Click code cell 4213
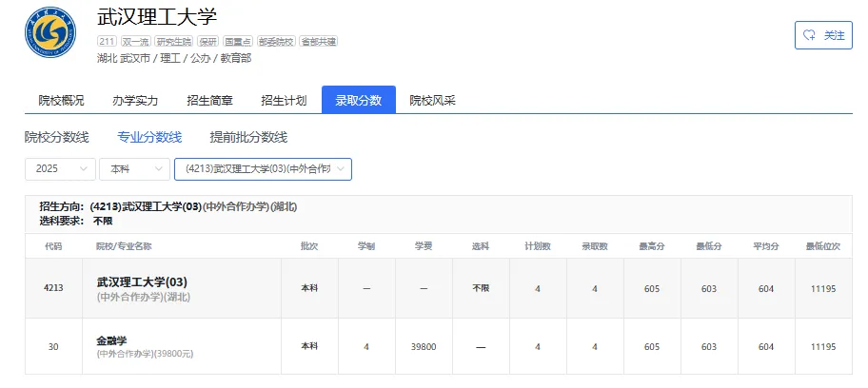The width and height of the screenshot is (868, 388). [x=53, y=288]
